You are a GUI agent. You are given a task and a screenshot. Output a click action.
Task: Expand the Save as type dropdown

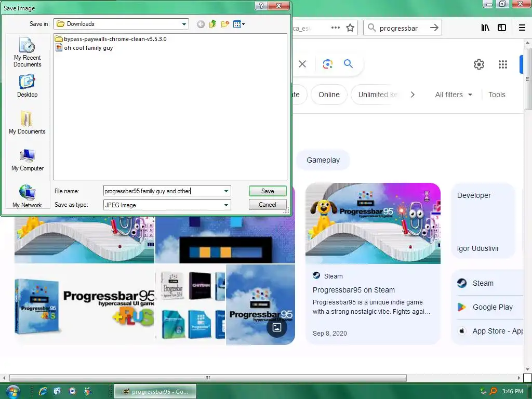(226, 205)
